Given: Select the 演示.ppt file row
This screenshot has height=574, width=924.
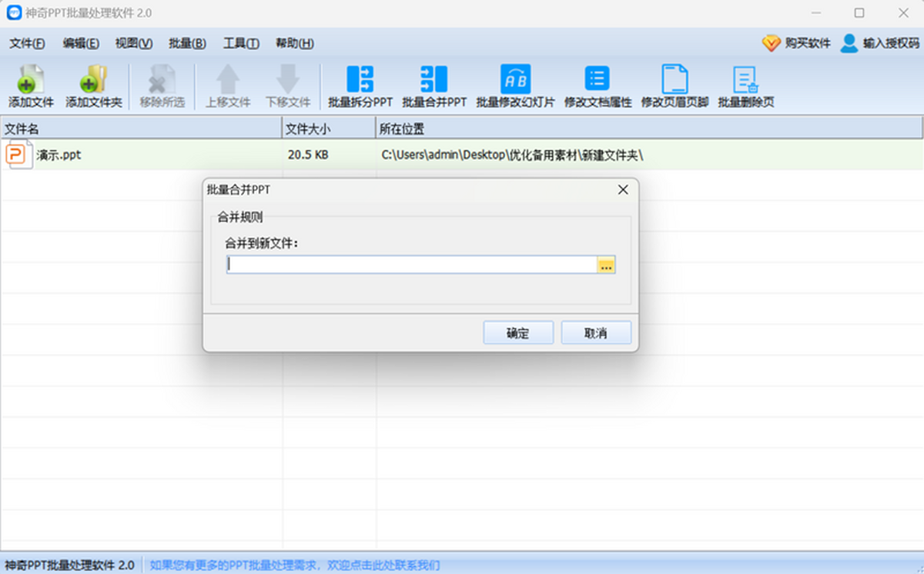Looking at the screenshot, I should click(462, 155).
